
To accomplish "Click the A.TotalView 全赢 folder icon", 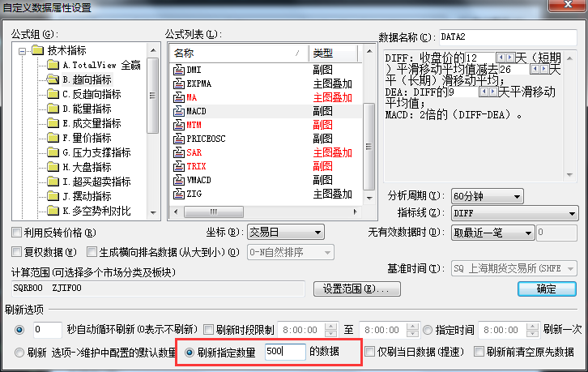I will (x=53, y=65).
